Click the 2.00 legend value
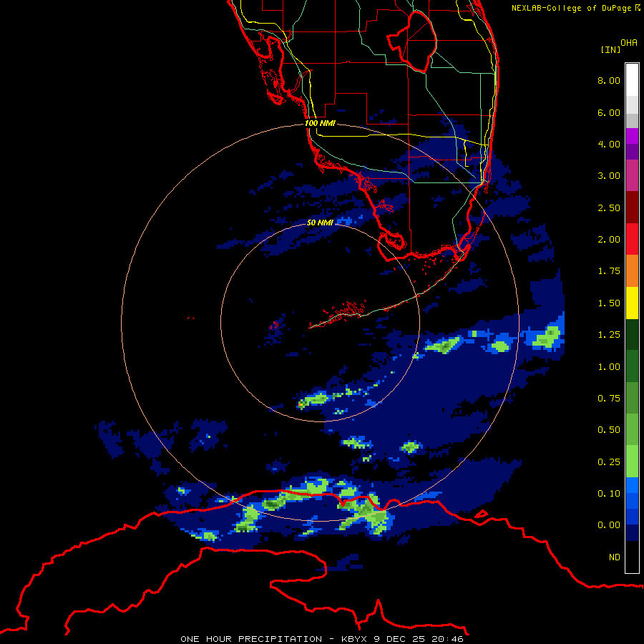The image size is (644, 644). (609, 240)
